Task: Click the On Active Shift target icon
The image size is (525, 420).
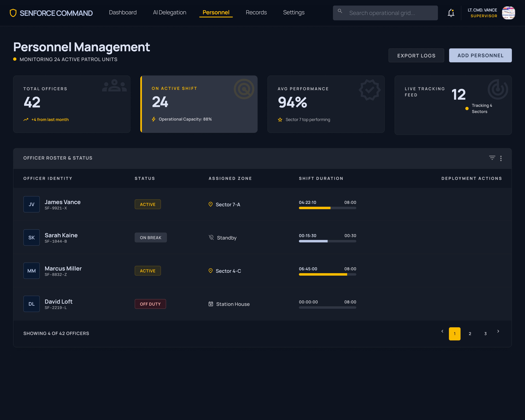Action: pos(244,89)
